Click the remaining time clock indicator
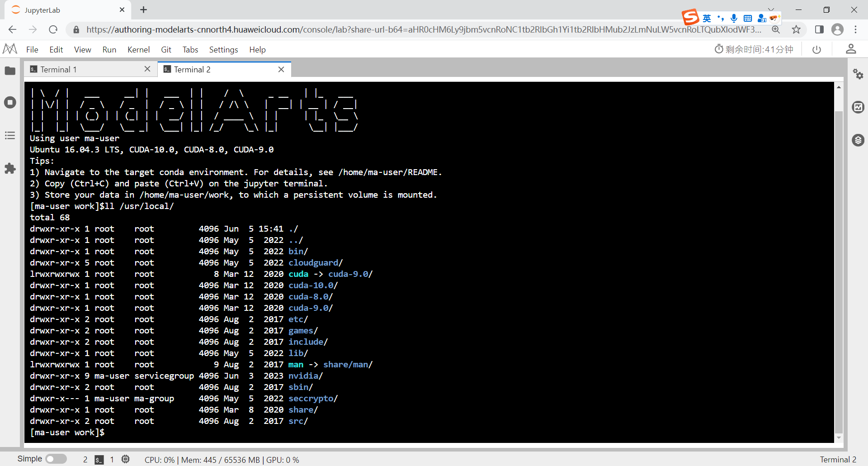 click(754, 49)
